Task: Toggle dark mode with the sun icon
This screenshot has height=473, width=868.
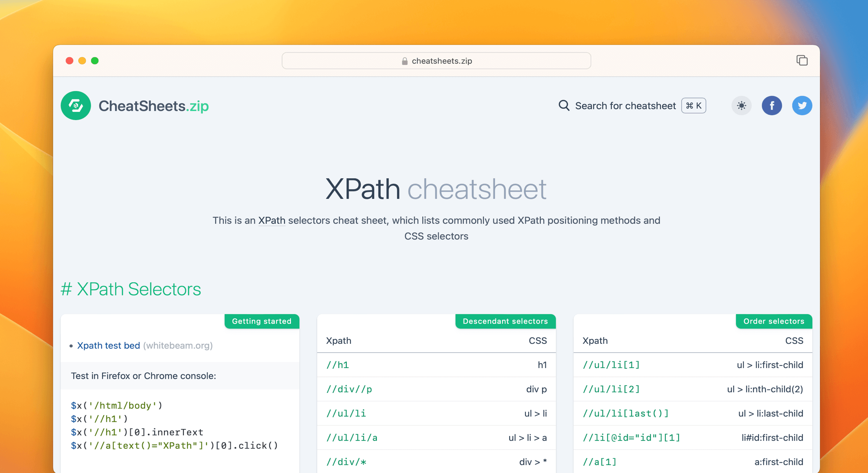Action: pos(741,106)
